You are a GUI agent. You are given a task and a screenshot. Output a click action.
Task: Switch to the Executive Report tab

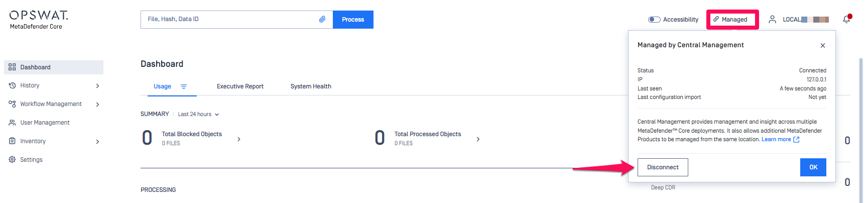coord(240,86)
